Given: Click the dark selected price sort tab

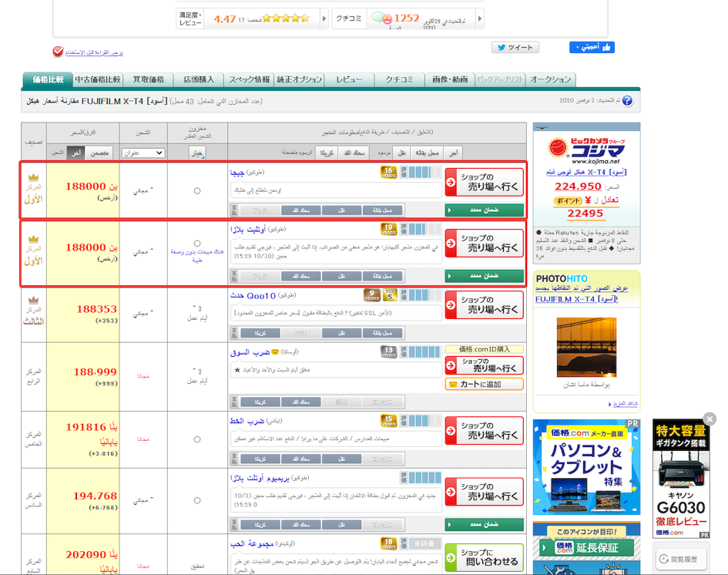Looking at the screenshot, I should [76, 153].
